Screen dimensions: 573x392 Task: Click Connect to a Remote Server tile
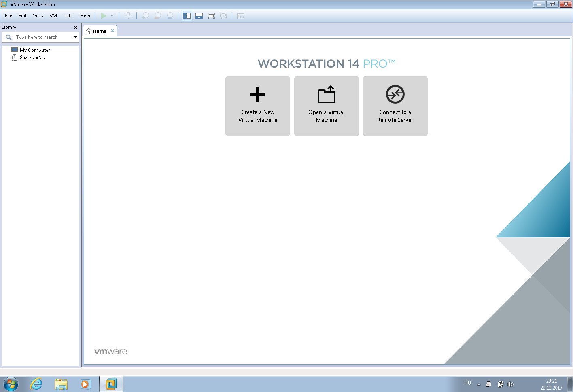(x=395, y=106)
